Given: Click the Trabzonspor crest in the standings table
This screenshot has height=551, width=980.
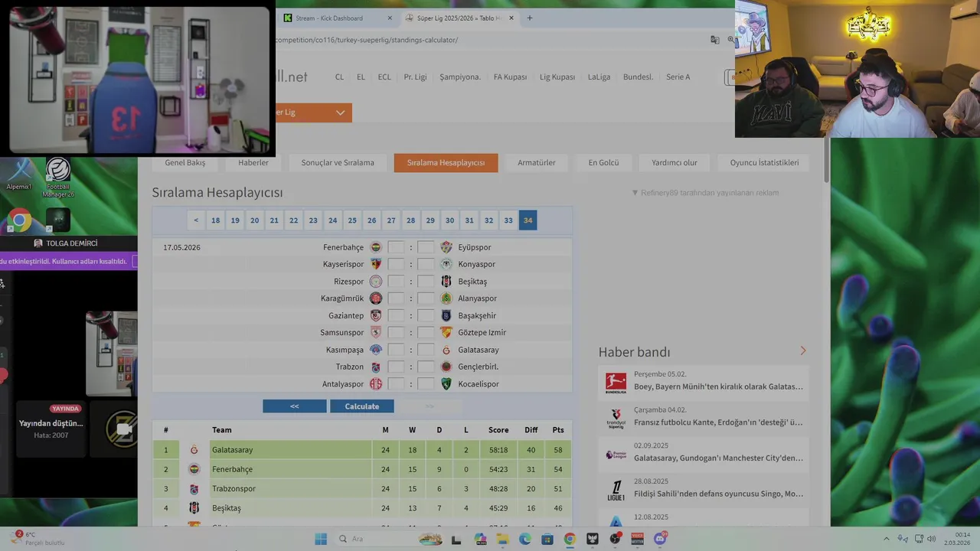Looking at the screenshot, I should tap(194, 488).
